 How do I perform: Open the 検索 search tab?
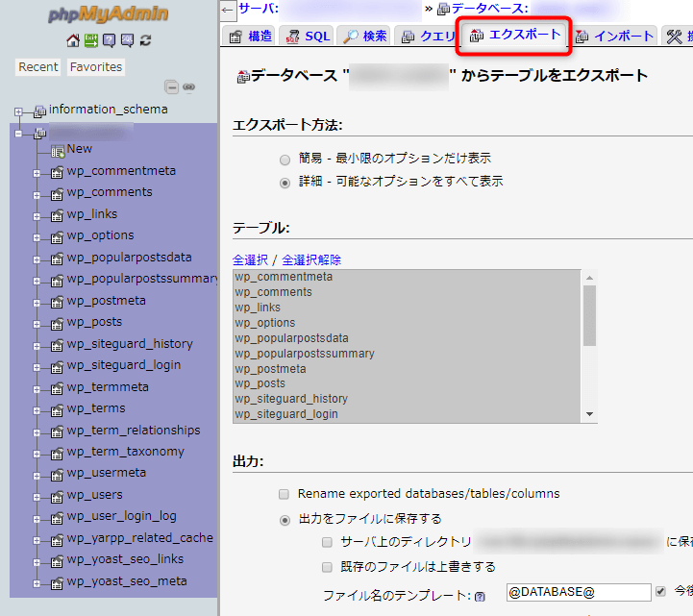coord(363,36)
